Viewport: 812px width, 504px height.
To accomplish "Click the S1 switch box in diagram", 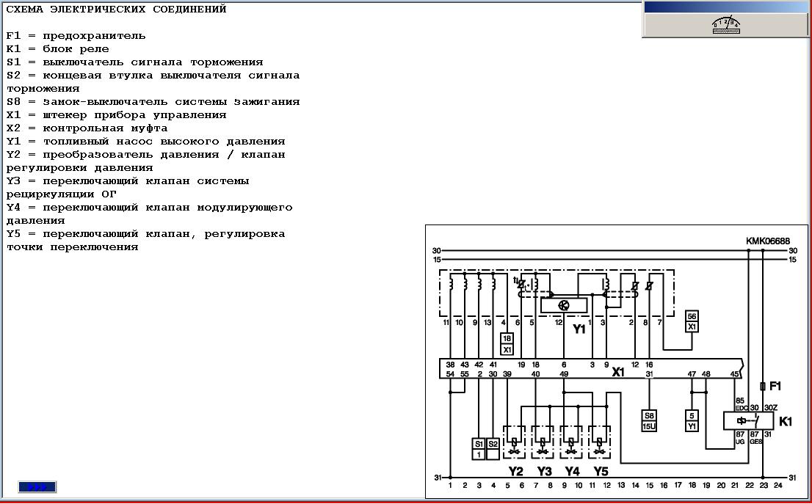I will 479,449.
